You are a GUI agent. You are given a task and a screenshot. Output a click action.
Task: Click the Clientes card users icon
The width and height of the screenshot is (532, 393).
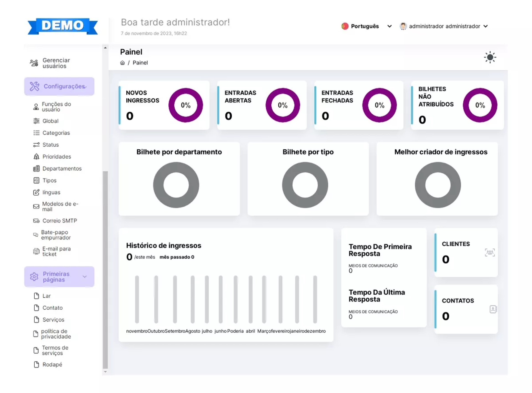(490, 252)
